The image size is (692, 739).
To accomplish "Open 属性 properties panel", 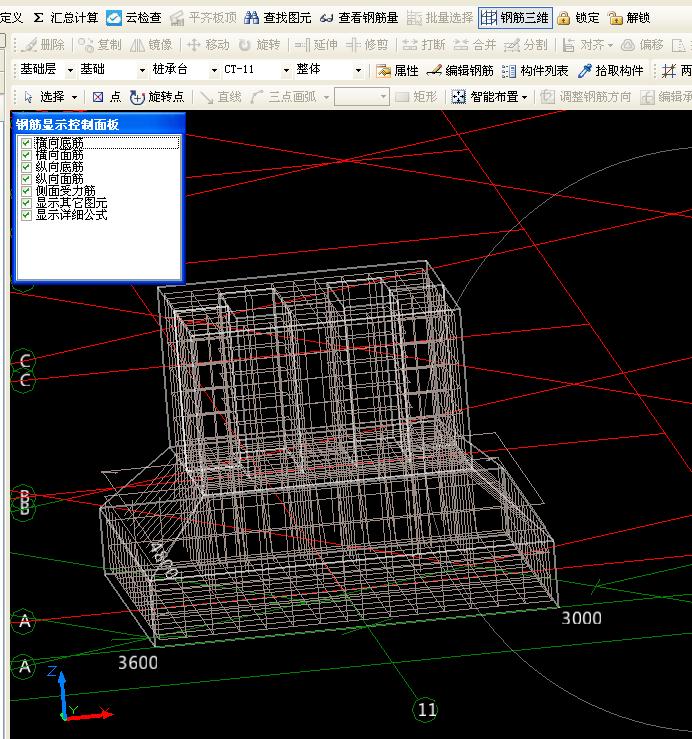I will (x=397, y=71).
